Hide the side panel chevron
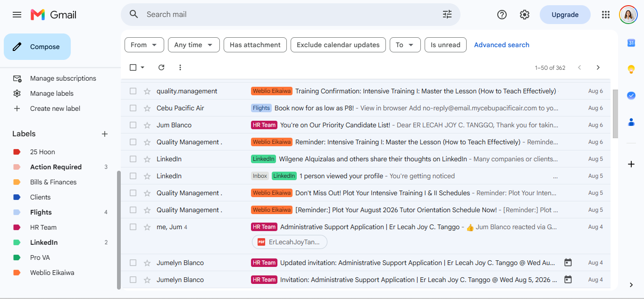The height and width of the screenshot is (299, 644). [x=631, y=285]
